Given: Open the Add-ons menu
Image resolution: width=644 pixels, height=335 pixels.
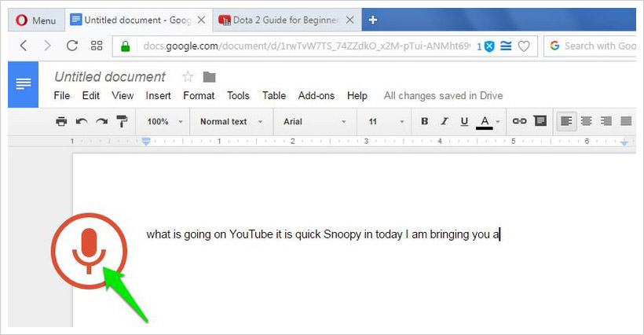Looking at the screenshot, I should point(317,96).
